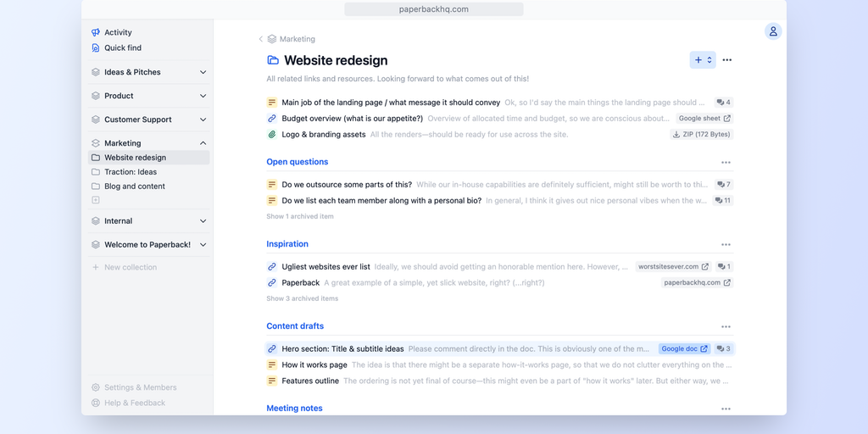The height and width of the screenshot is (434, 868).
Task: Click the add folder icon under Marketing
Action: 96,200
